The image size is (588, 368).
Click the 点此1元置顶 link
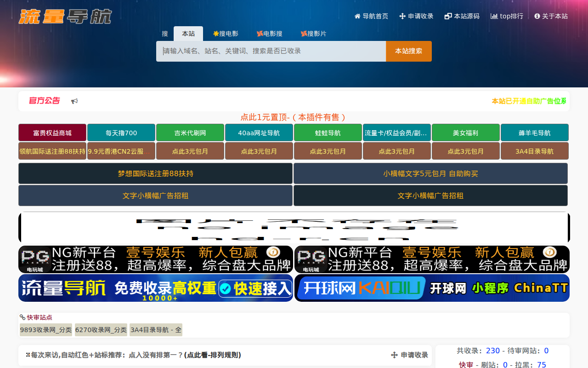(x=294, y=117)
